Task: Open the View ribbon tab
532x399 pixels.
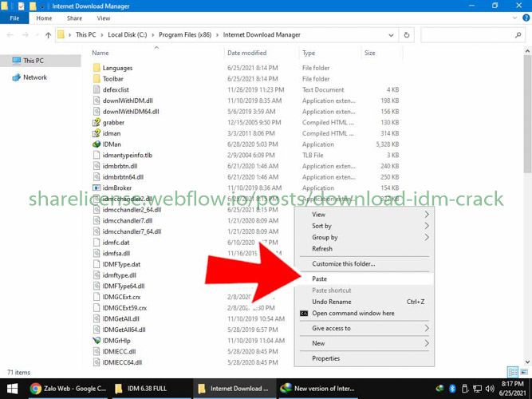Action: pyautogui.click(x=104, y=18)
